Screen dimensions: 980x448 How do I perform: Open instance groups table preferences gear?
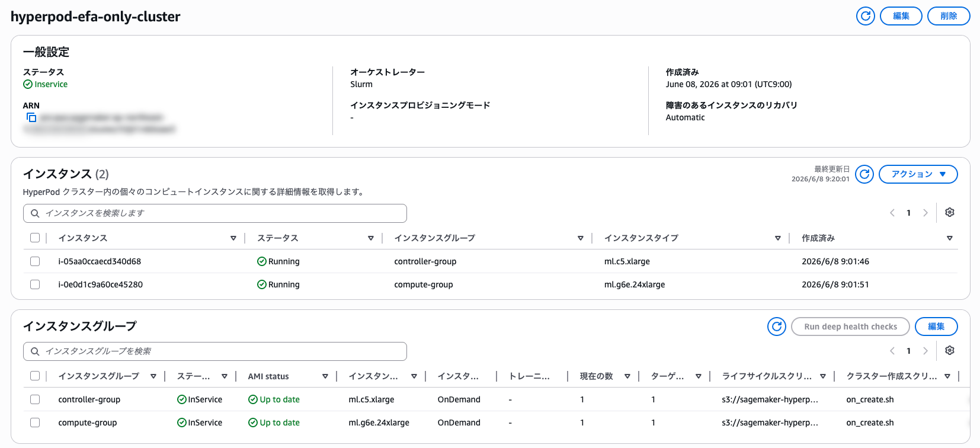coord(949,351)
